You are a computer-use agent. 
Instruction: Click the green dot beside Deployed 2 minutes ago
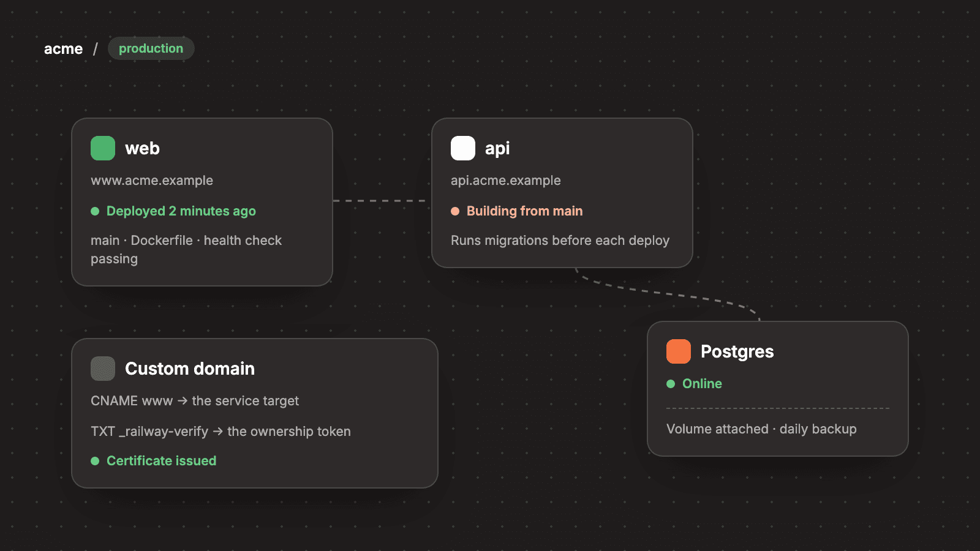pos(95,211)
